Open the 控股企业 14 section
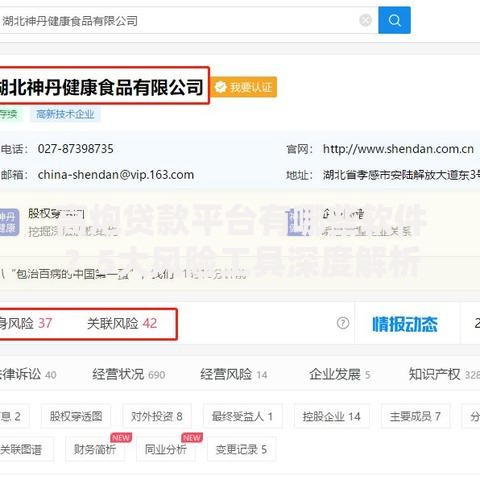 [x=331, y=416]
